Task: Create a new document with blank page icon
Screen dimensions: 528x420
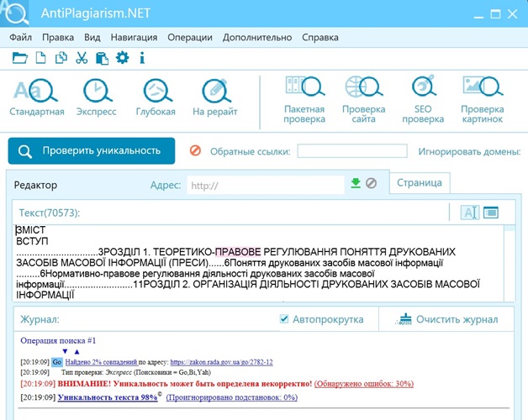Action: coord(40,58)
